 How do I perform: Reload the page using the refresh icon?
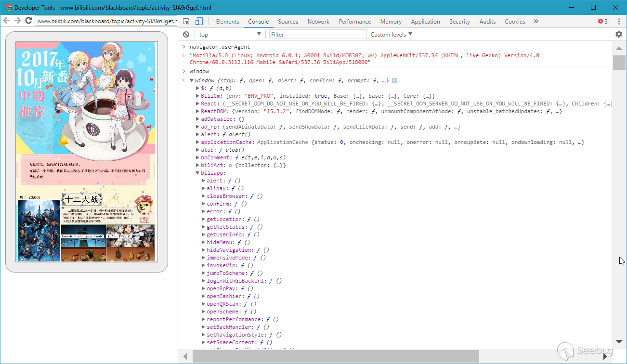coord(28,21)
